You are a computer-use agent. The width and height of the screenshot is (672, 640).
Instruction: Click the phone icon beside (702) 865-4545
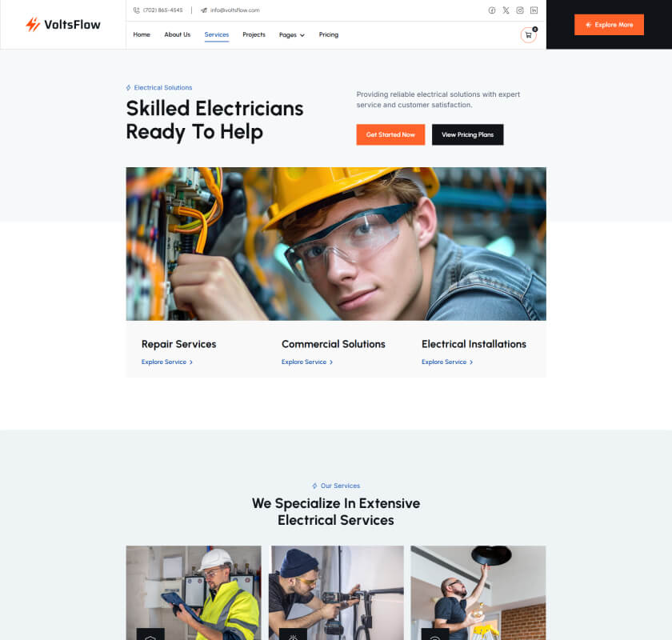pyautogui.click(x=136, y=10)
